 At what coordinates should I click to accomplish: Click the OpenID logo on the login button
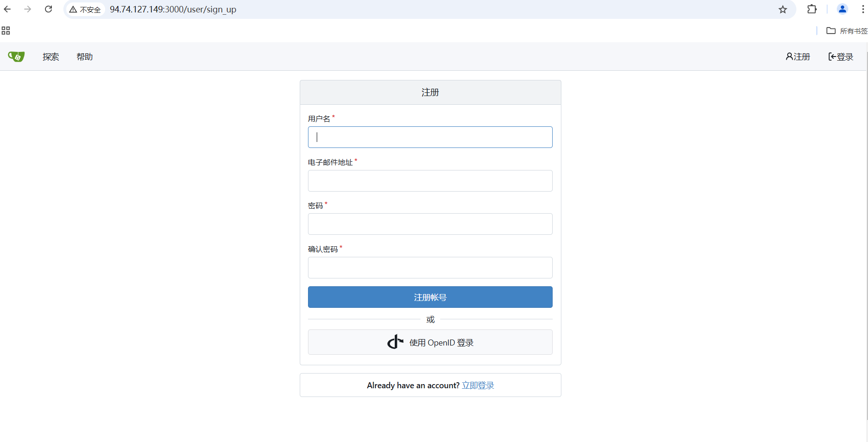coord(395,342)
